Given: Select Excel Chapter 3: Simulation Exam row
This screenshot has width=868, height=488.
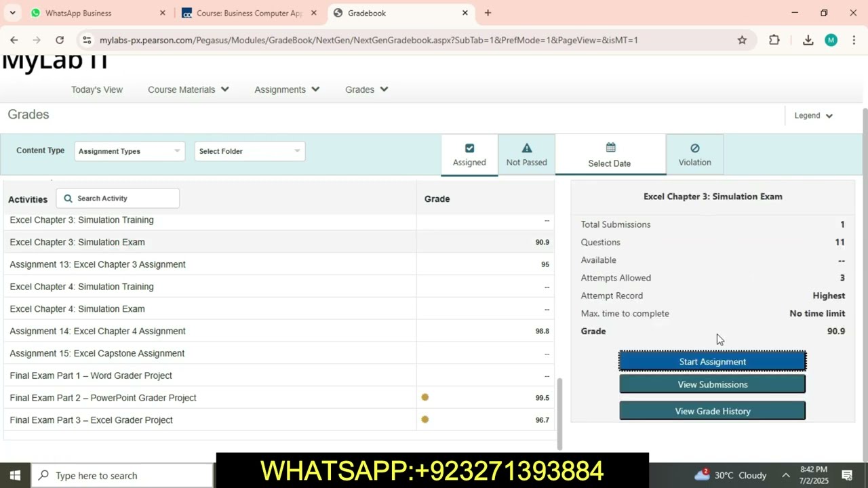Looking at the screenshot, I should pos(279,242).
